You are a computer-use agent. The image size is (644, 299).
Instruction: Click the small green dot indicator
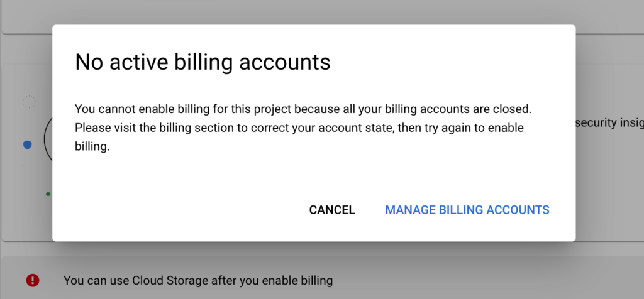tap(48, 193)
